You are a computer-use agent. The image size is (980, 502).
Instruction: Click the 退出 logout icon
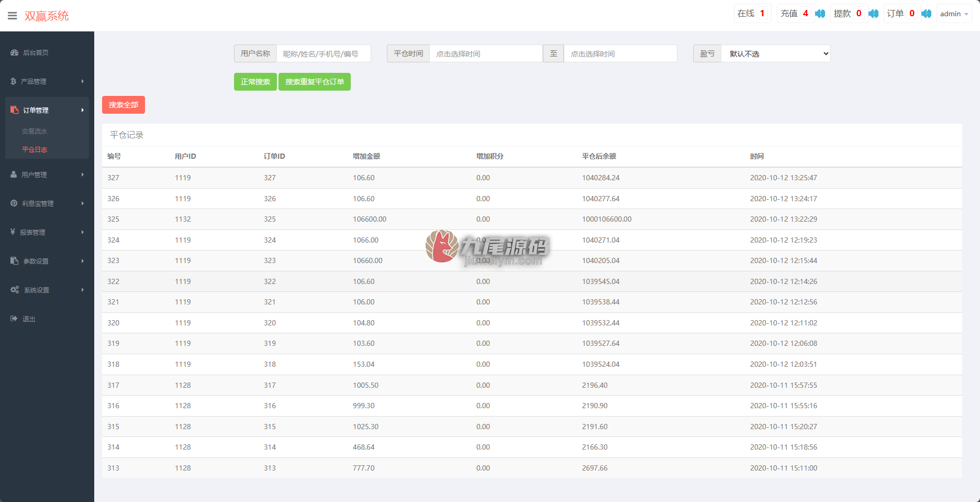click(14, 319)
